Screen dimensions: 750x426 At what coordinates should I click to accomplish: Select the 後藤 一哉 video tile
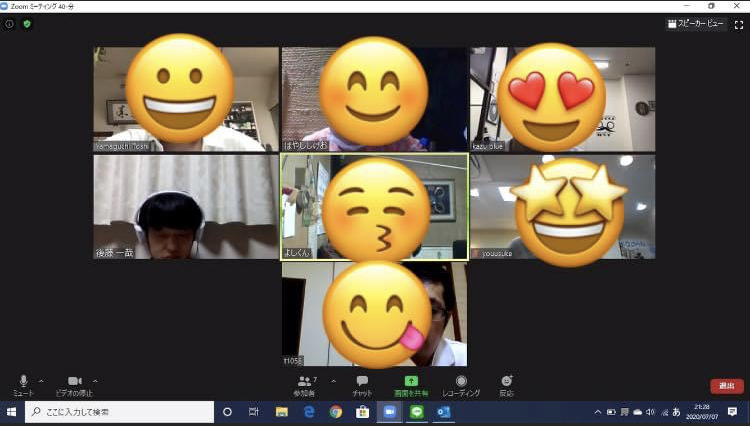pos(186,207)
